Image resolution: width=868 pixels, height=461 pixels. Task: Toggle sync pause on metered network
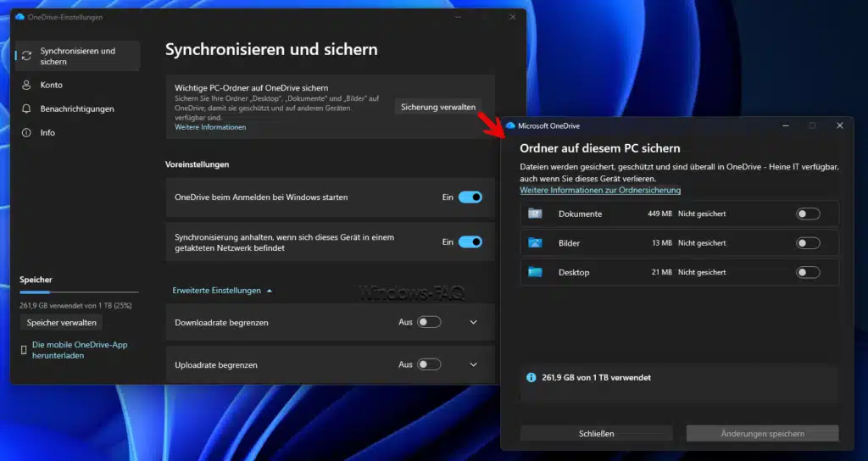point(470,242)
